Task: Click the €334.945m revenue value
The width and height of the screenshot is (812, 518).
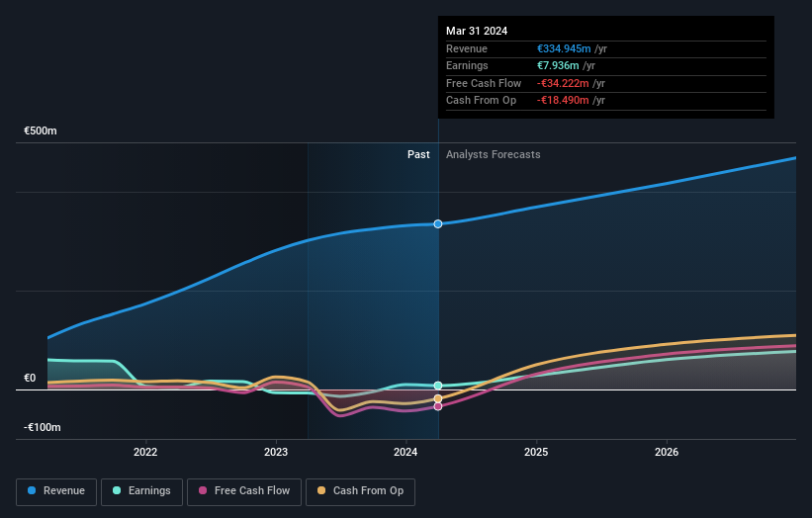Action: (x=564, y=48)
